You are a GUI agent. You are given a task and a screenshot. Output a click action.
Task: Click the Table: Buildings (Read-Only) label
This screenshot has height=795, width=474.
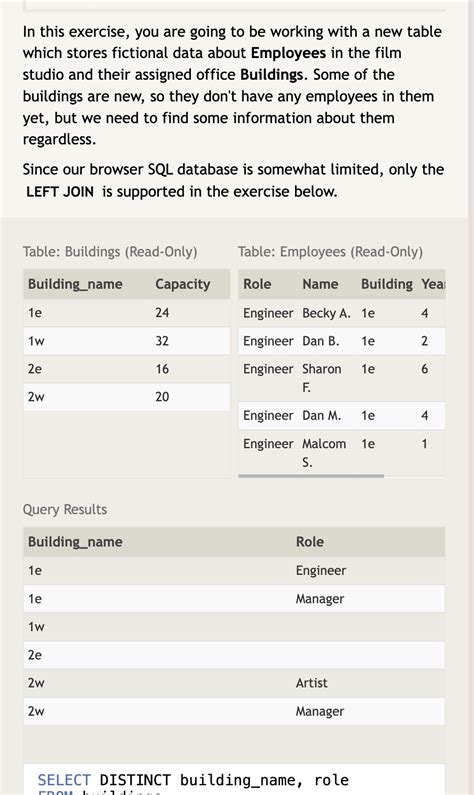tap(110, 251)
